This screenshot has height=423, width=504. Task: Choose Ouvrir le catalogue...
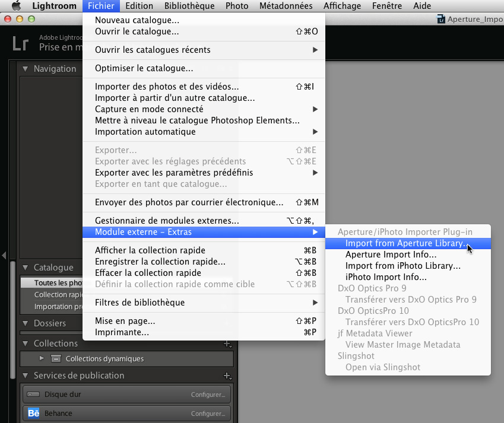click(204, 31)
